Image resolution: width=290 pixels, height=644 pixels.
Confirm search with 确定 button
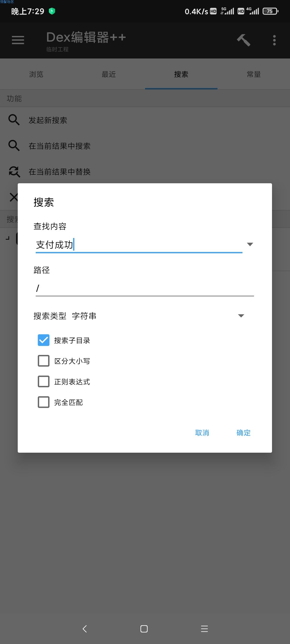(x=243, y=433)
